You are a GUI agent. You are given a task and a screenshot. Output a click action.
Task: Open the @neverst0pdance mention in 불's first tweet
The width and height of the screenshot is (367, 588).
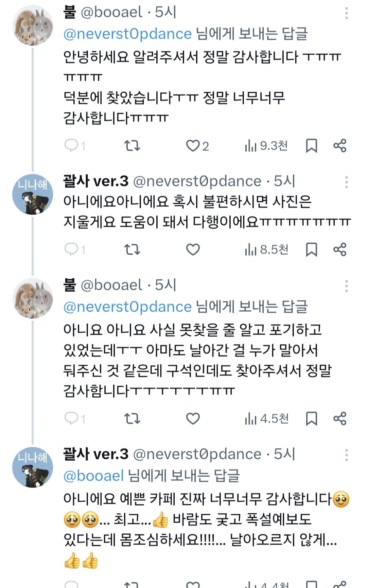pyautogui.click(x=127, y=34)
